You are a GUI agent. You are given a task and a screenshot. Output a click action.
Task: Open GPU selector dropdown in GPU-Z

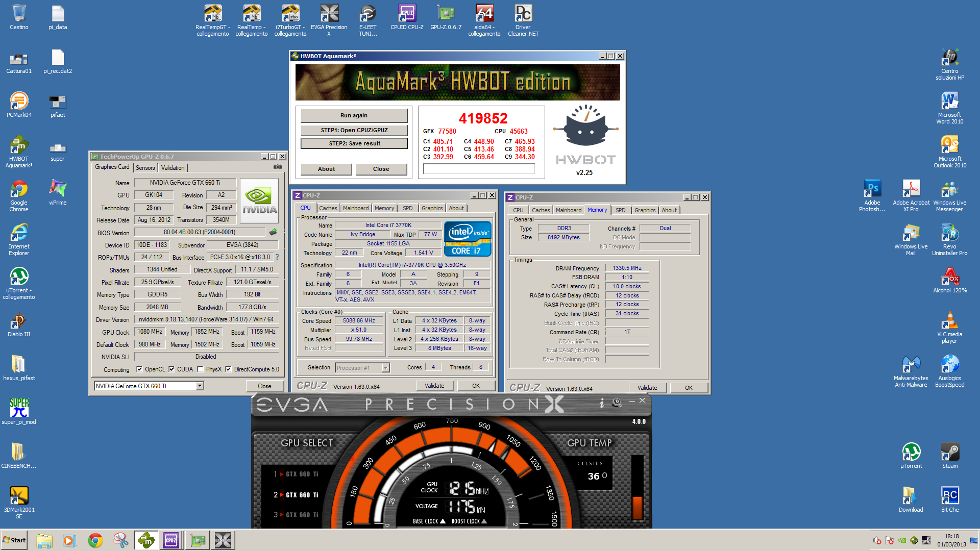[x=200, y=386]
